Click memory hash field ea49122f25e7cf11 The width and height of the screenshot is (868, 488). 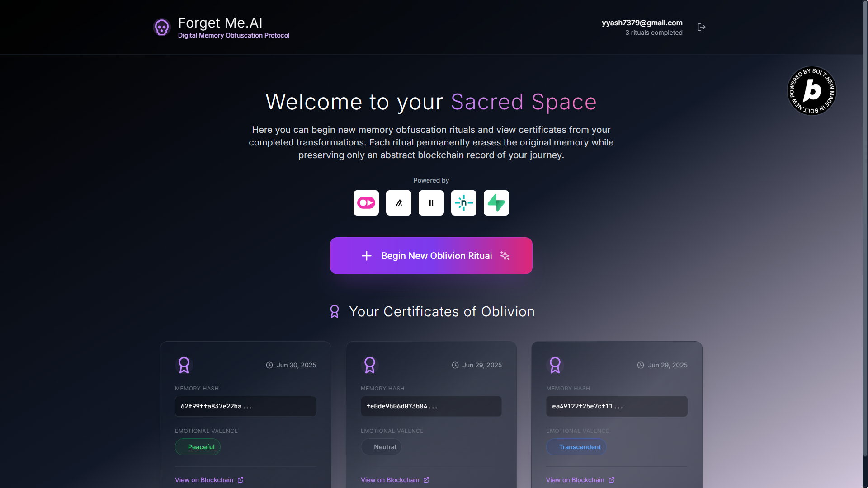coord(616,406)
